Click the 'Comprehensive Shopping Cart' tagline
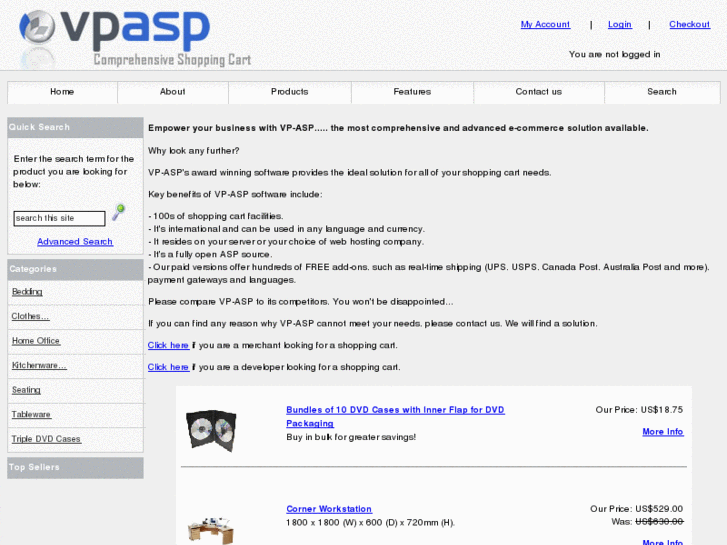The width and height of the screenshot is (727, 545). point(172,60)
